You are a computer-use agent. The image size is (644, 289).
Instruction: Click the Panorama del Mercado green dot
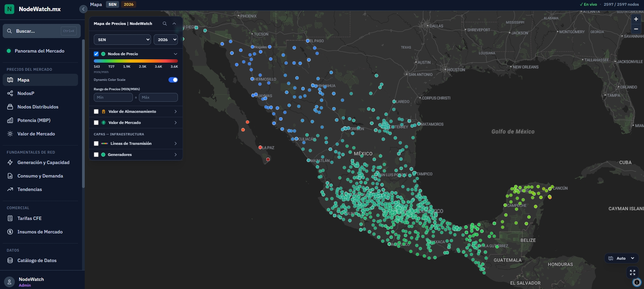tap(9, 51)
